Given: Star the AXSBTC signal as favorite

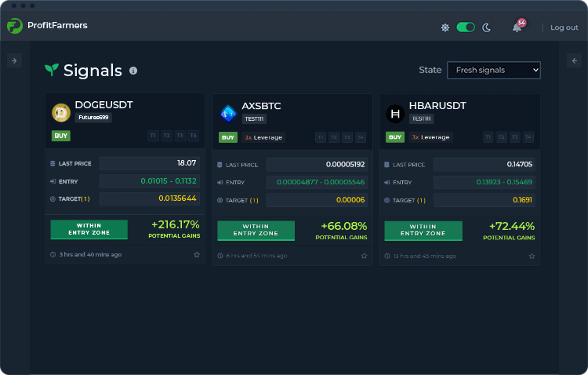Looking at the screenshot, I should click(x=364, y=256).
